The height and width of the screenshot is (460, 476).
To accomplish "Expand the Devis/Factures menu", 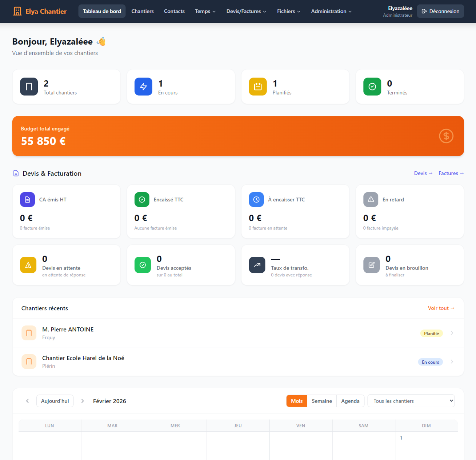I will coord(246,11).
